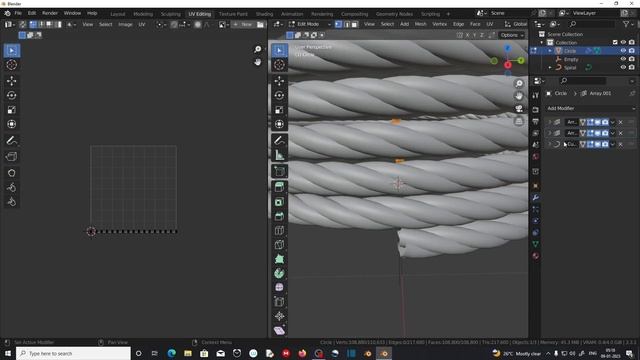Screen dimensions: 640x360
Task: Open the Add Modifier dropdown
Action: pyautogui.click(x=590, y=109)
